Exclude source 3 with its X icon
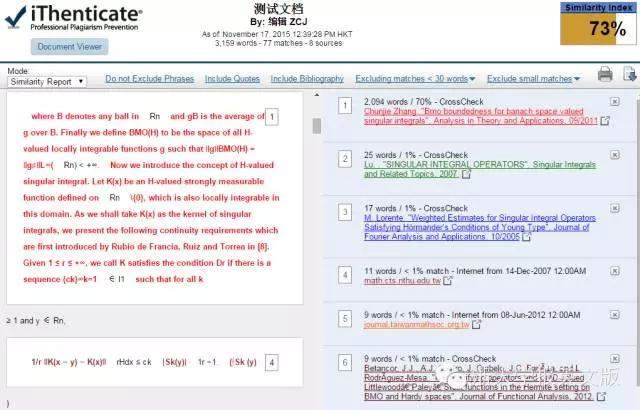This screenshot has width=640, height=410. (x=615, y=208)
